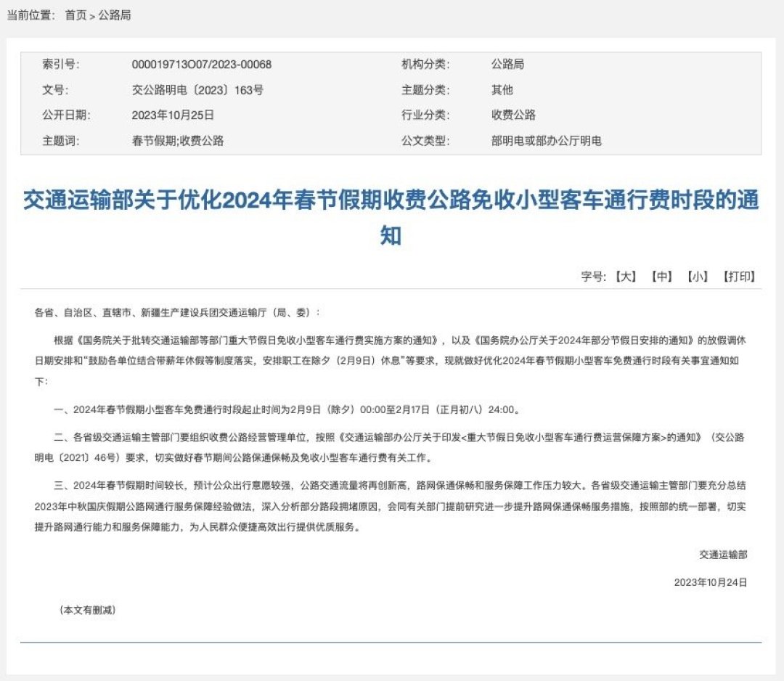Select keywords 春节假期;收费公路
Image resolution: width=784 pixels, height=681 pixels.
pos(178,141)
